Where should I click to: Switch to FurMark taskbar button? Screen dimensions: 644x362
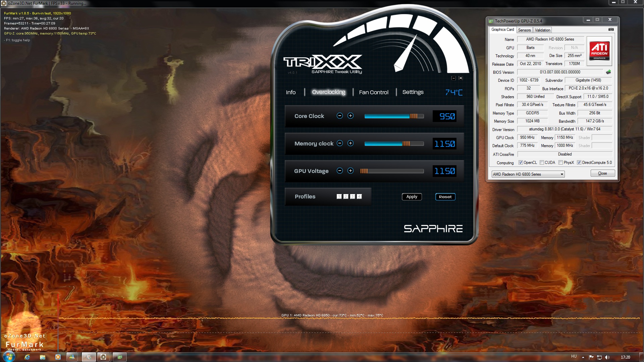coord(103,357)
